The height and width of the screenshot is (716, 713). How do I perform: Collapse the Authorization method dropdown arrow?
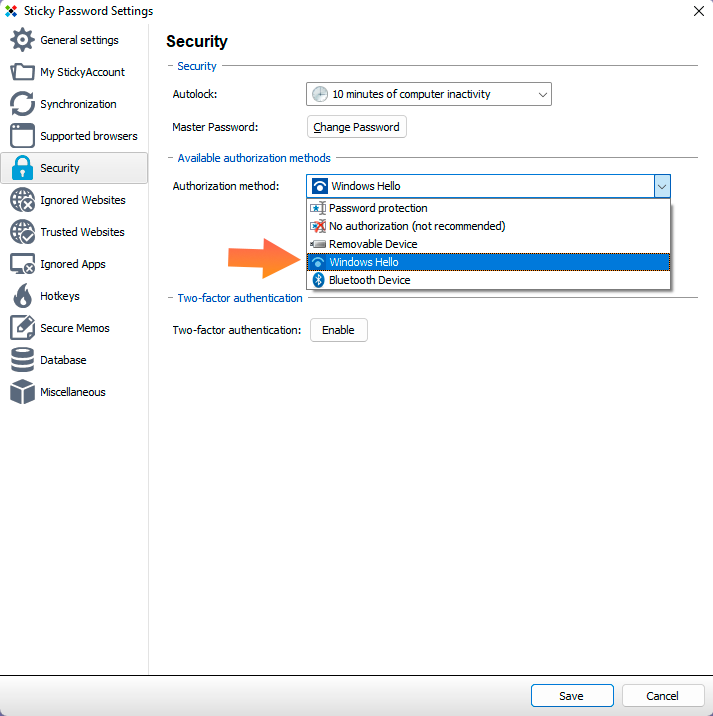pos(661,186)
